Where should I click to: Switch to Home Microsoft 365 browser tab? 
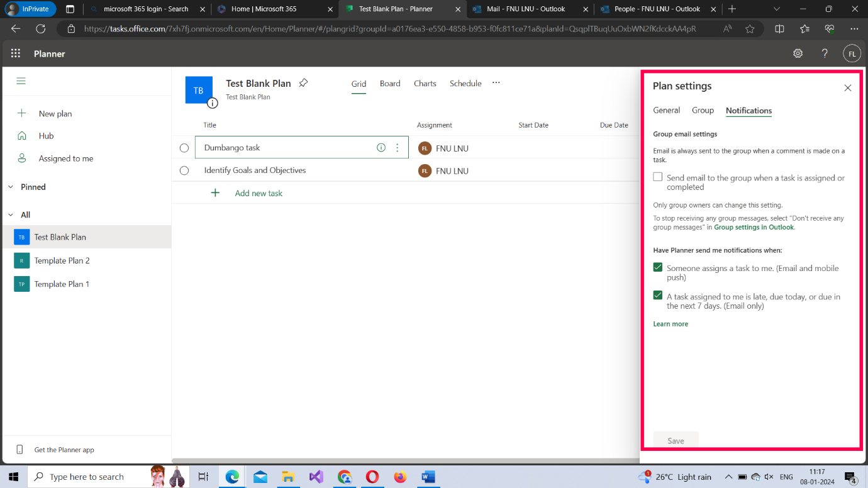275,9
